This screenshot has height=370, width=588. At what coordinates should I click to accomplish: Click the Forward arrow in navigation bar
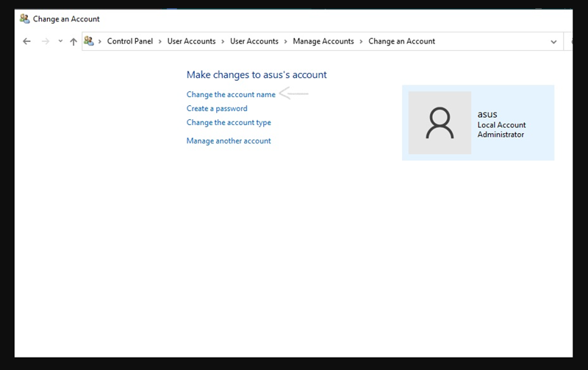coord(46,42)
